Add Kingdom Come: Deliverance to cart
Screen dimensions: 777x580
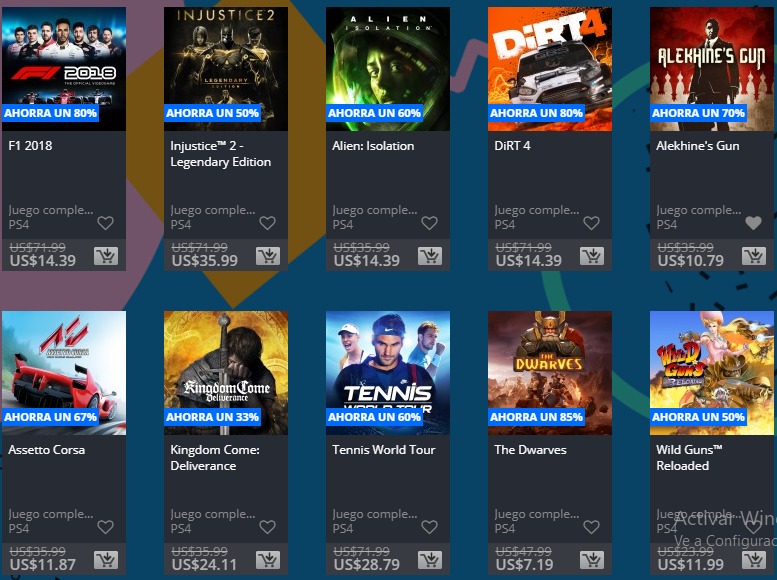pos(268,560)
